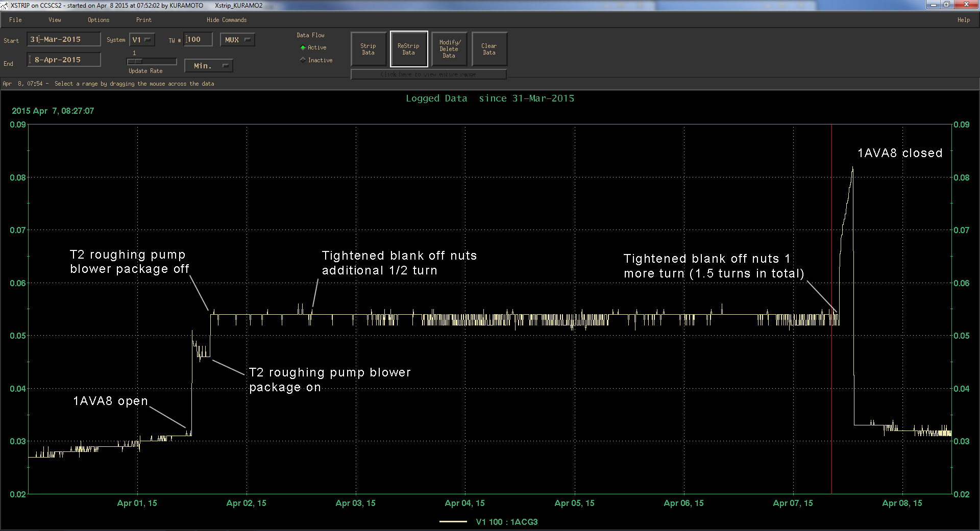Click the status message about selecting a range
This screenshot has width=980, height=531.
[x=134, y=84]
